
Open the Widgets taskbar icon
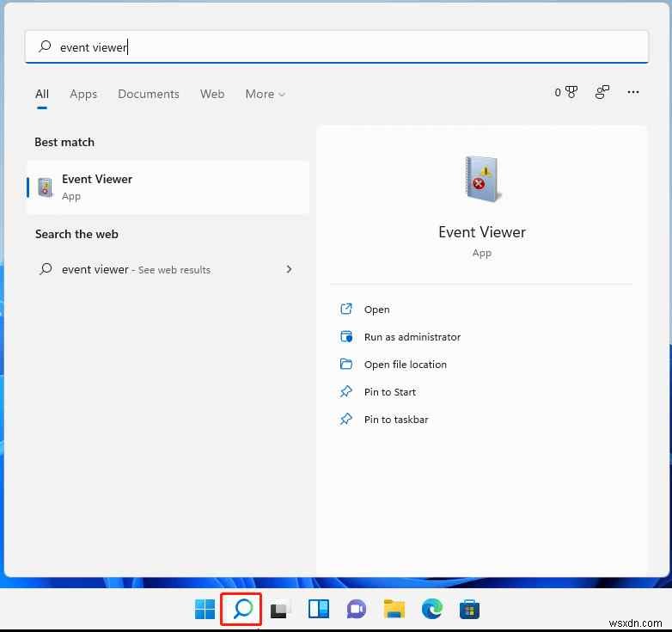[319, 609]
